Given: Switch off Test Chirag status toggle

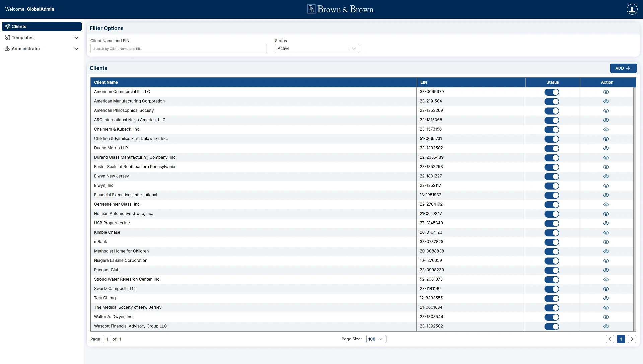Looking at the screenshot, I should (552, 298).
